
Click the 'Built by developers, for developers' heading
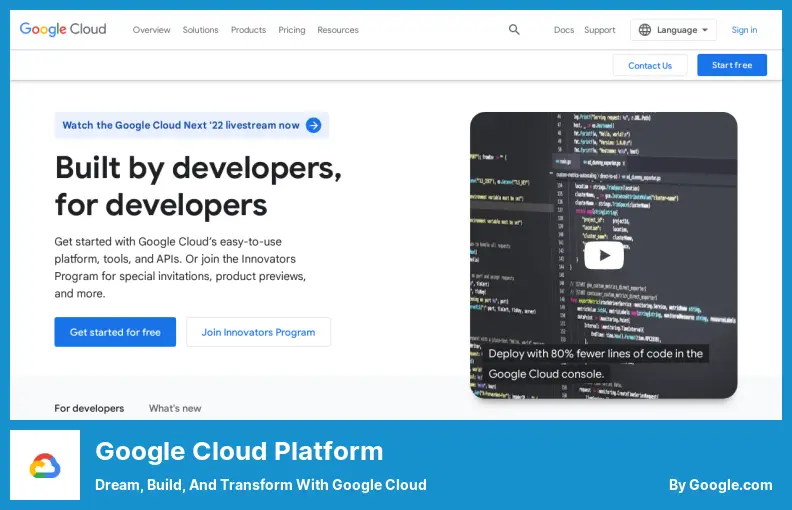click(x=198, y=186)
